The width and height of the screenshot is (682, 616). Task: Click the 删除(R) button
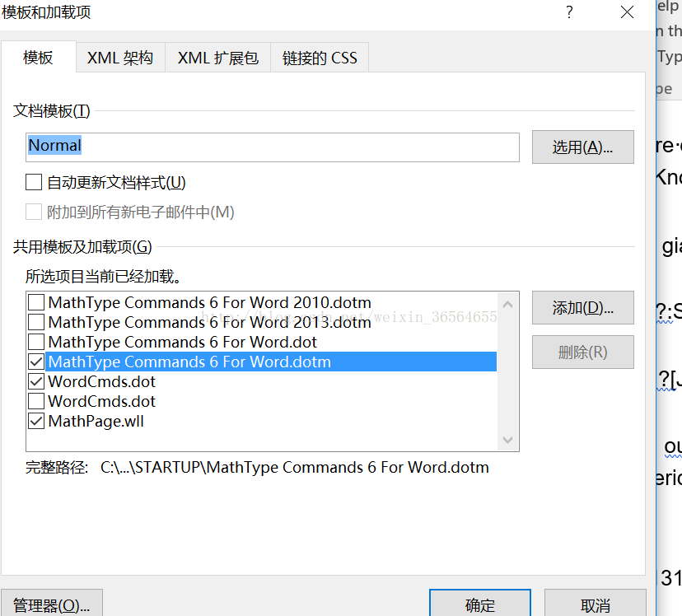pyautogui.click(x=583, y=352)
